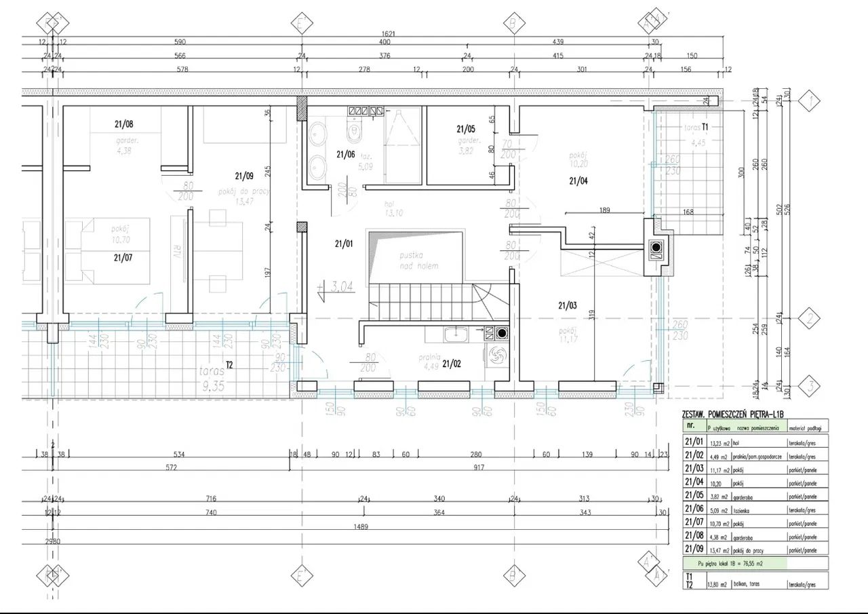Click room label 21/08 on the floor plan
The height and width of the screenshot is (614, 868).
point(123,123)
